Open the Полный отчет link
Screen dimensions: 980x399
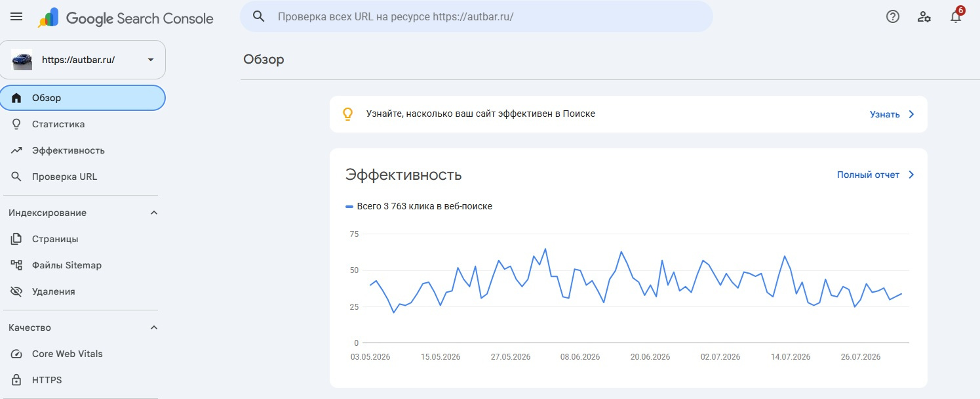(x=868, y=175)
